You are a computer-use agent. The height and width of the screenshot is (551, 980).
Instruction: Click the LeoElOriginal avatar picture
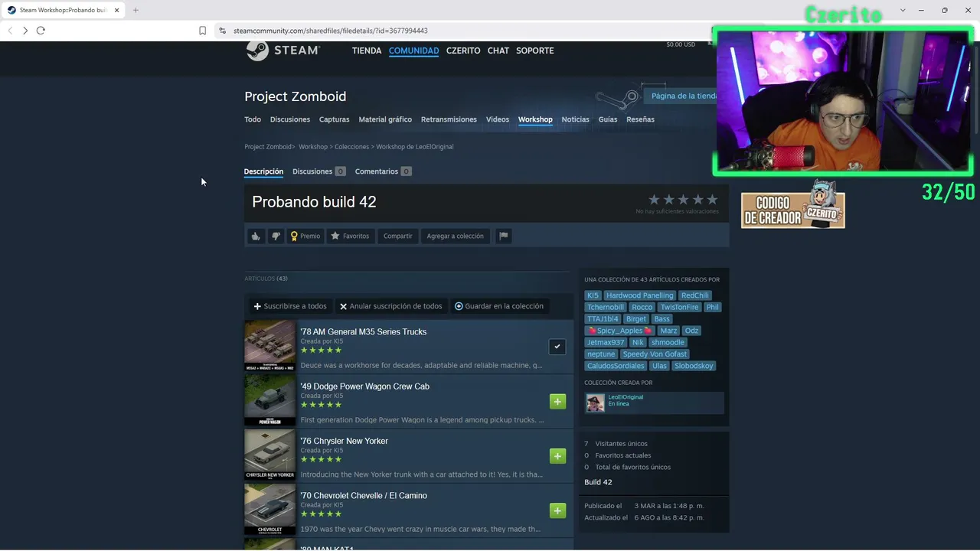coord(595,403)
